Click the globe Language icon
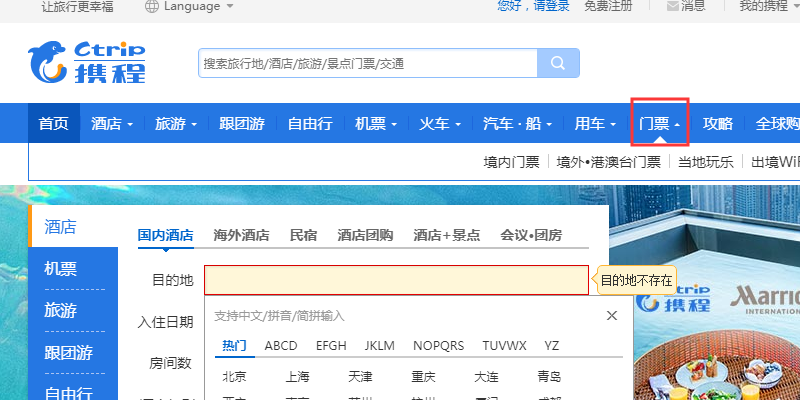Screen dimensions: 800x400 coord(152,6)
